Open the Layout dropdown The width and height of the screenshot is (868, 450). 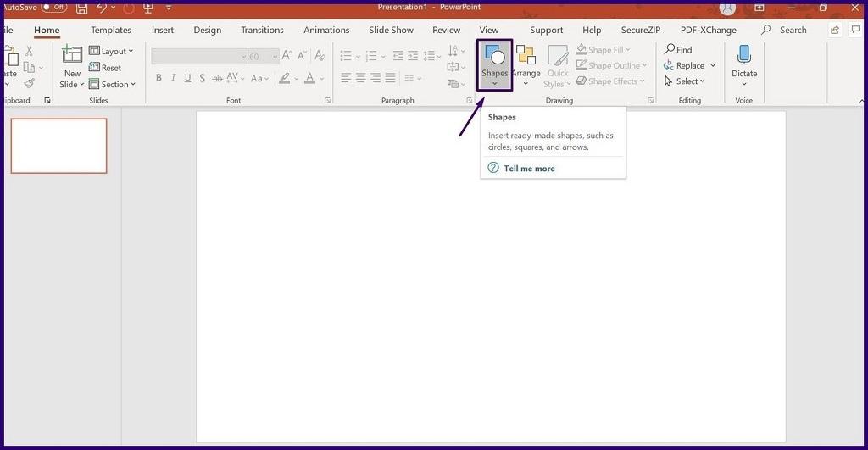click(x=111, y=51)
